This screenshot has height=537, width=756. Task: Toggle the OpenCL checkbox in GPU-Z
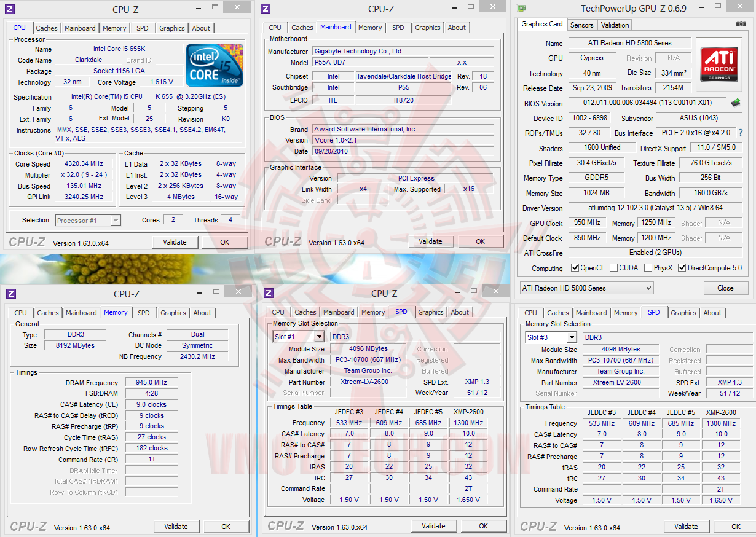[575, 268]
